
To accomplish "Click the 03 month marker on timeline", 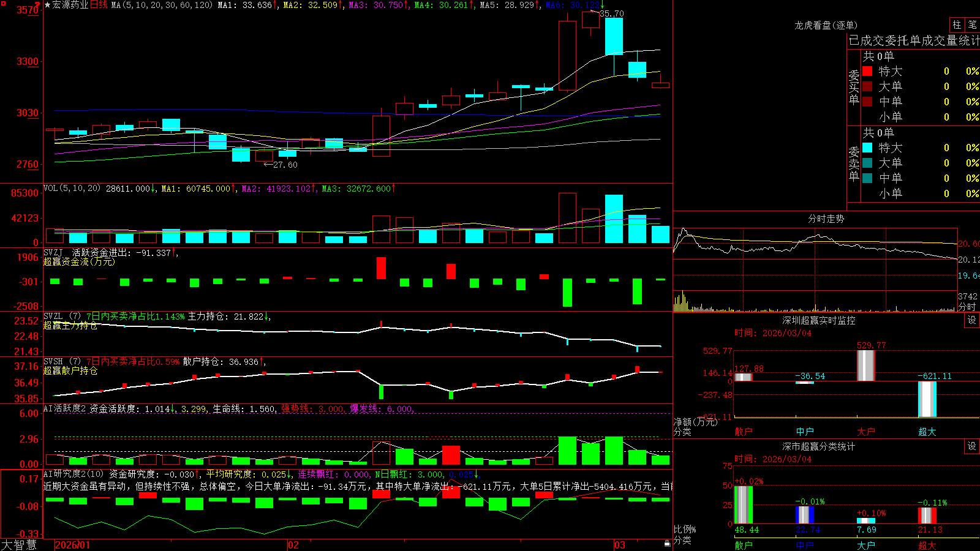I will click(620, 545).
